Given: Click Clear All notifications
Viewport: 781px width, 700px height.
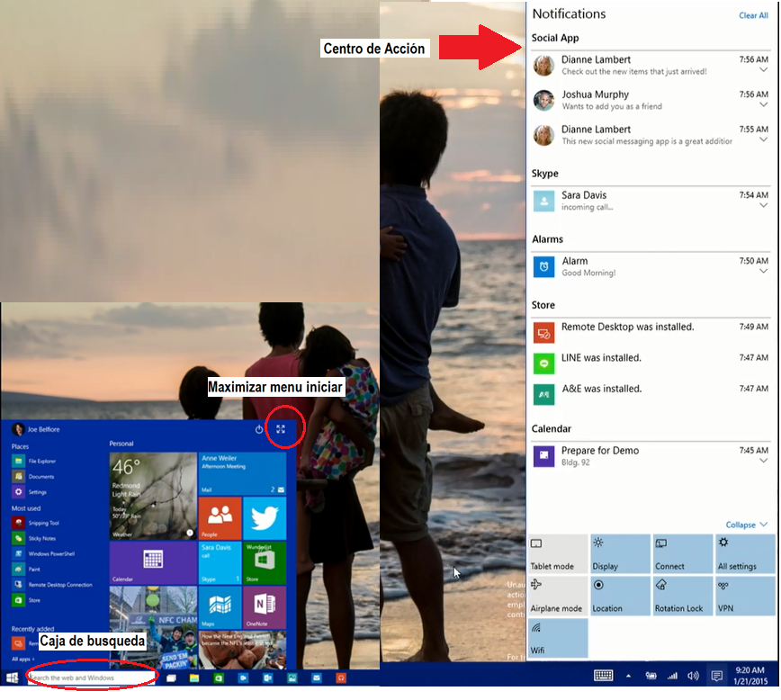Looking at the screenshot, I should point(753,15).
